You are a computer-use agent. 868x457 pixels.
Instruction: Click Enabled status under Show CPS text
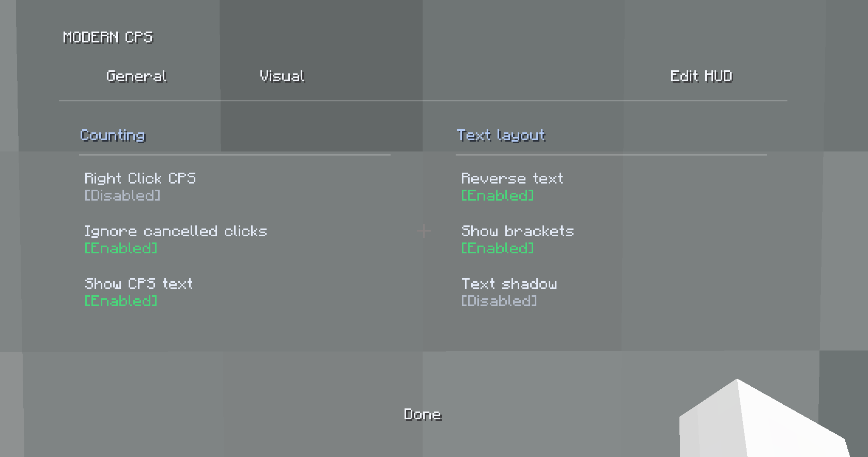tap(121, 301)
